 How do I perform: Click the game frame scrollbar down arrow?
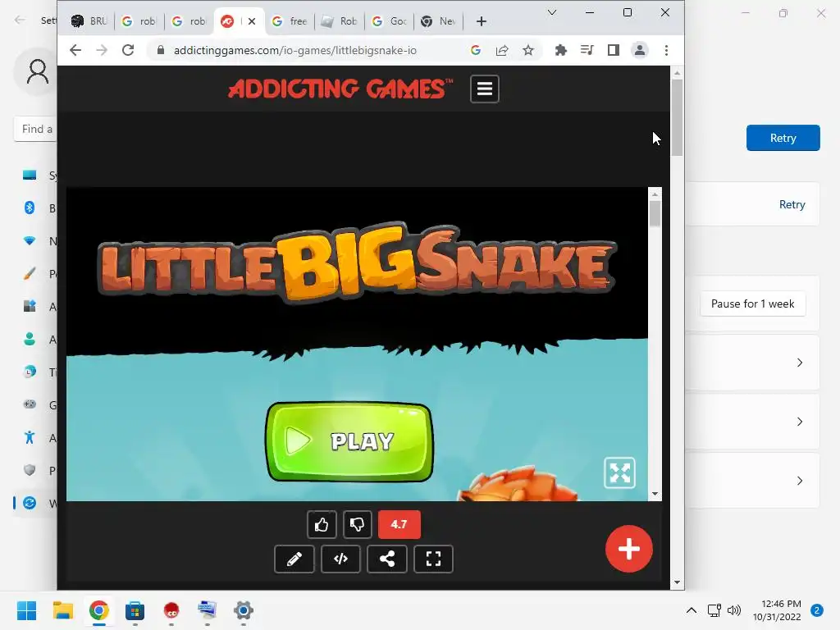[655, 494]
